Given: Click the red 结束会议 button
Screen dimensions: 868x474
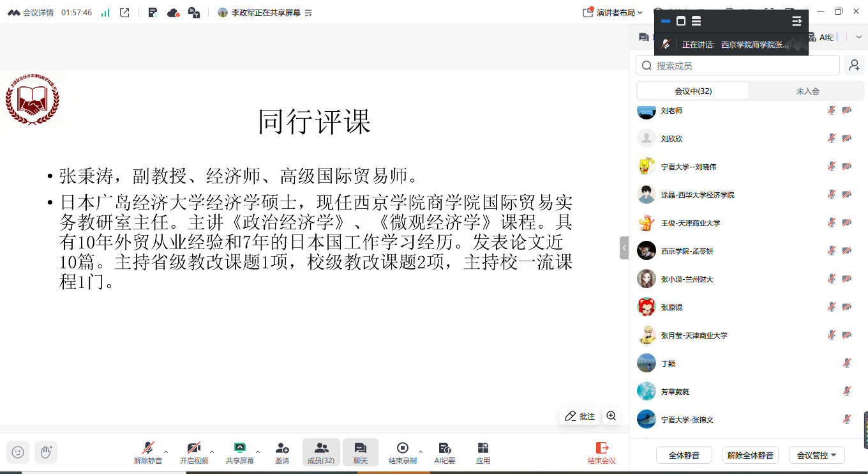Looking at the screenshot, I should pos(602,452).
